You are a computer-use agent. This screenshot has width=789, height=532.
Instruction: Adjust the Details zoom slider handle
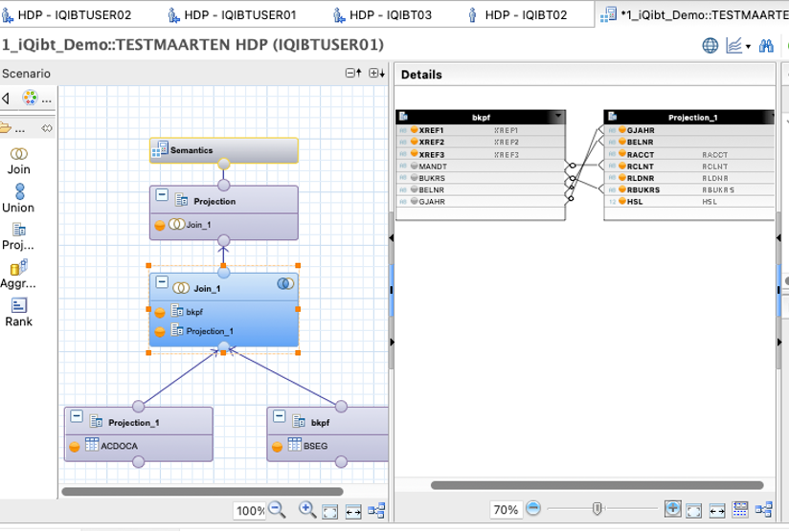pos(597,508)
